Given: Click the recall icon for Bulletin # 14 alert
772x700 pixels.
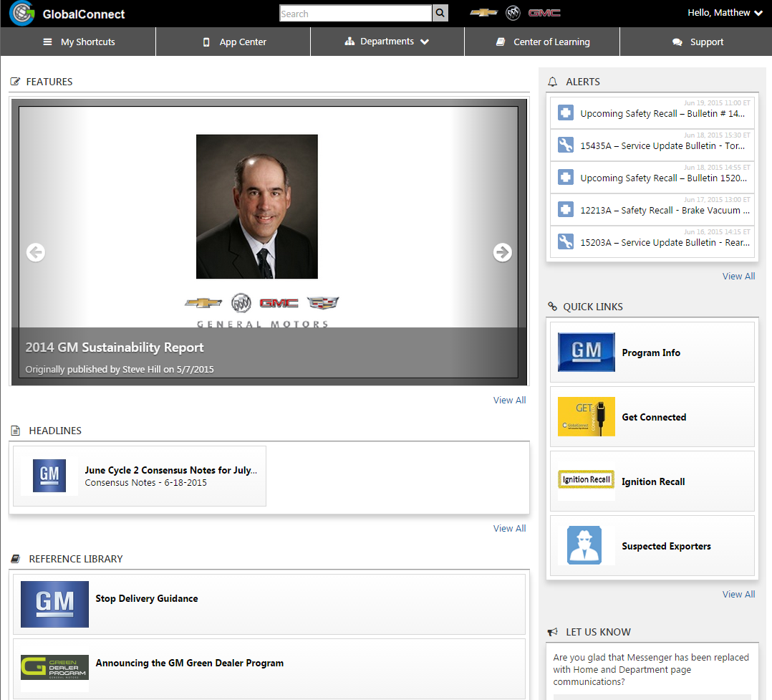Looking at the screenshot, I should (x=566, y=112).
